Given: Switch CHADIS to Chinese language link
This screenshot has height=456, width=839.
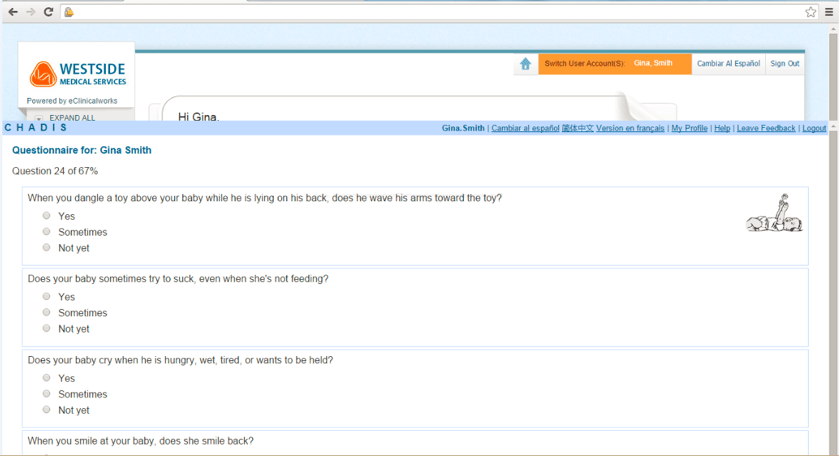Looking at the screenshot, I should [577, 128].
